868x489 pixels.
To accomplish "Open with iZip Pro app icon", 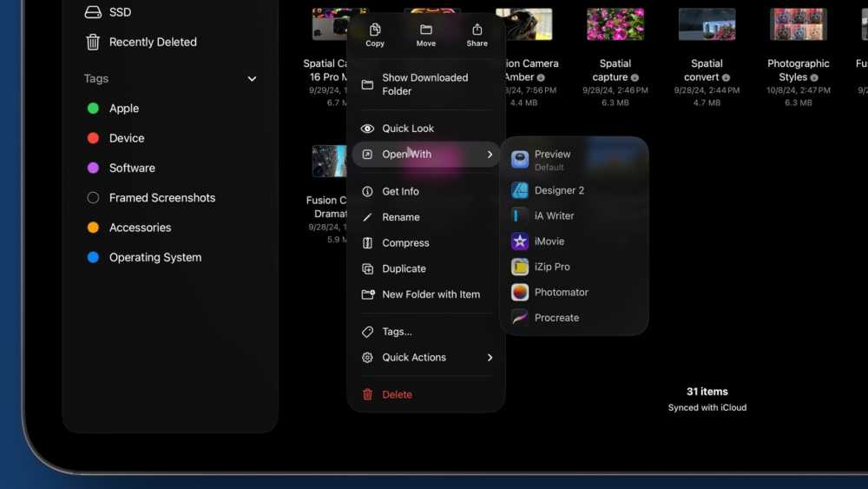I will [x=520, y=267].
